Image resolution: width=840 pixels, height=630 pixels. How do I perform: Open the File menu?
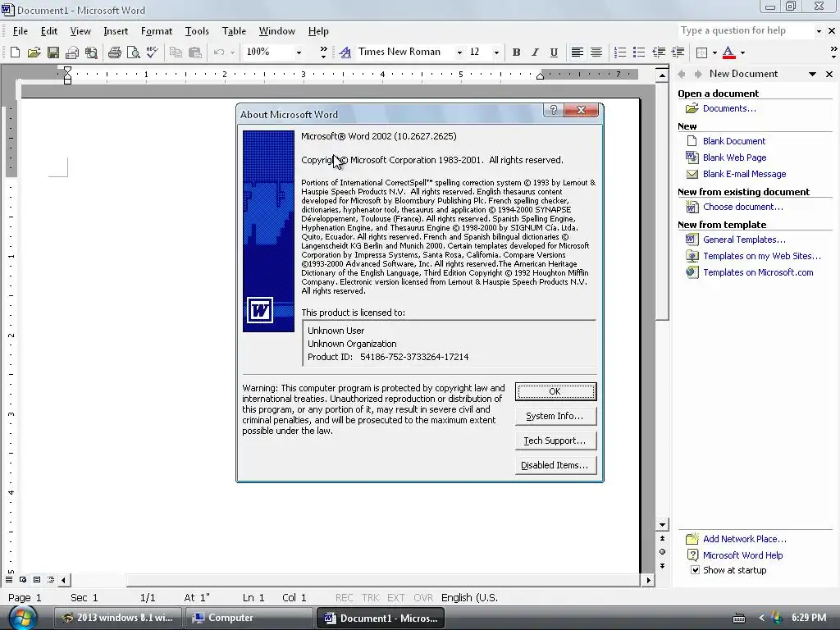21,31
